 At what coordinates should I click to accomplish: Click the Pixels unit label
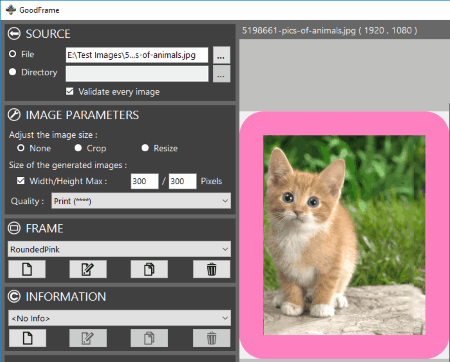pyautogui.click(x=211, y=181)
